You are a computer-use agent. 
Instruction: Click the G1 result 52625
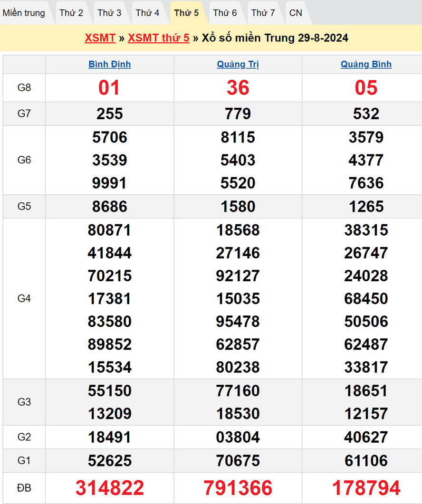pyautogui.click(x=109, y=460)
